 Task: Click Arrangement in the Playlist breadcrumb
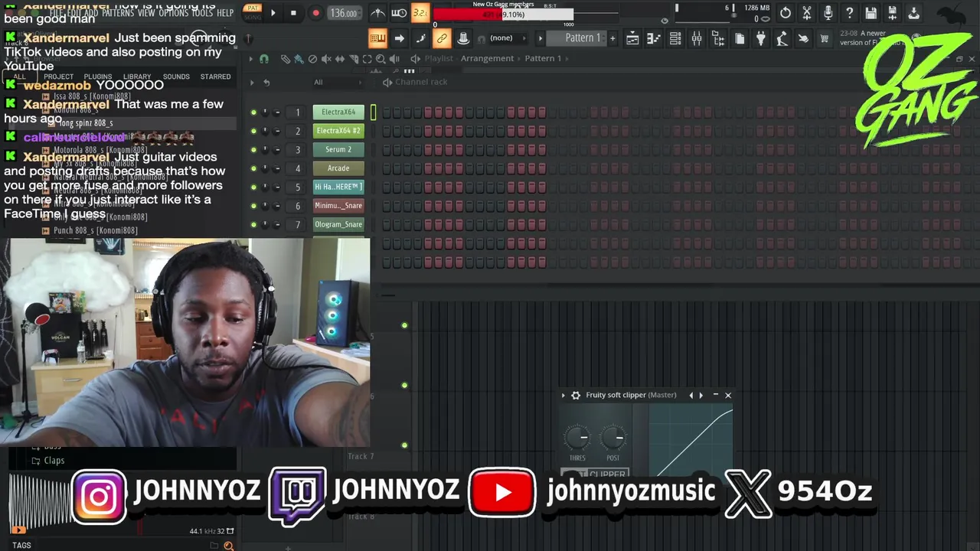pyautogui.click(x=487, y=59)
